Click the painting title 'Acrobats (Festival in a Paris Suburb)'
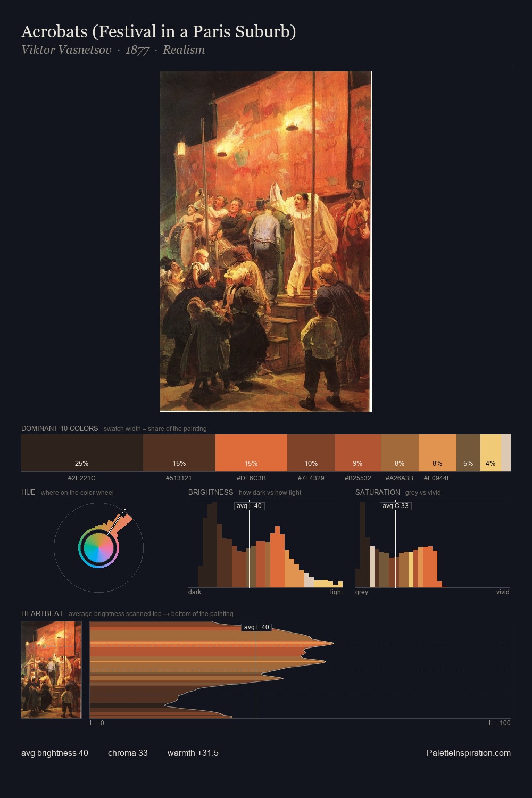 tap(159, 32)
